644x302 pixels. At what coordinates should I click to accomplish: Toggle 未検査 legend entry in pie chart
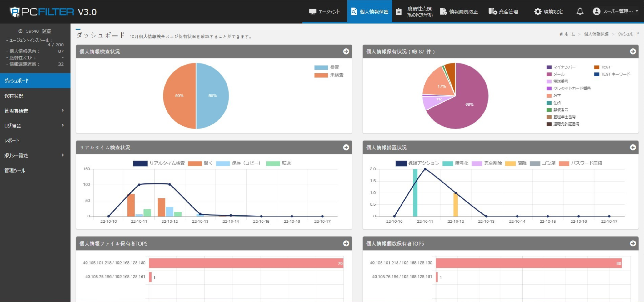(329, 75)
